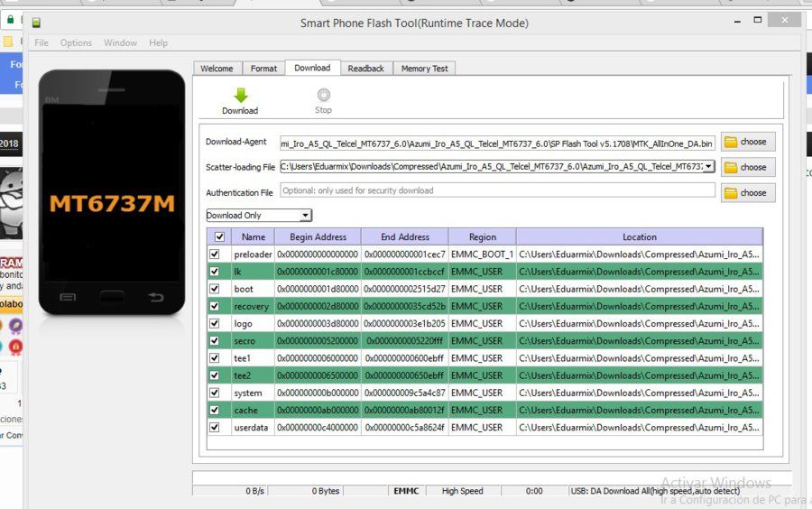The image size is (812, 509).
Task: Open the Window menu
Action: point(120,42)
